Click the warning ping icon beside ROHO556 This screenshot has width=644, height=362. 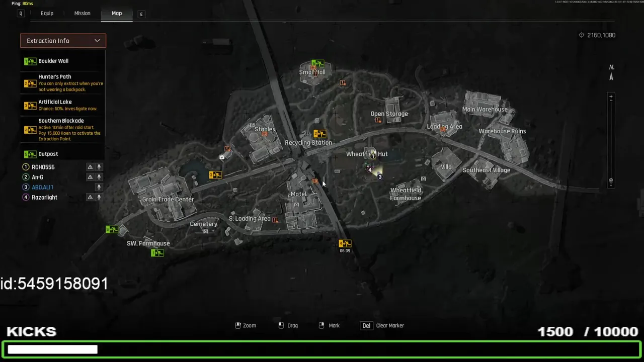coord(90,167)
